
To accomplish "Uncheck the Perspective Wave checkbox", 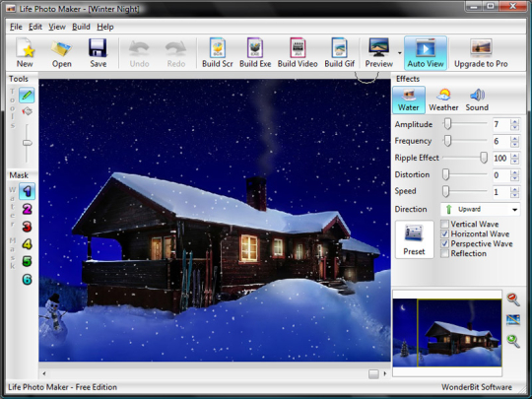I will tap(444, 243).
